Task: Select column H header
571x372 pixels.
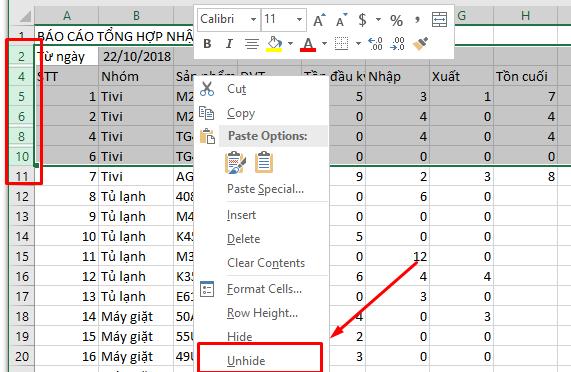Action: pyautogui.click(x=525, y=16)
